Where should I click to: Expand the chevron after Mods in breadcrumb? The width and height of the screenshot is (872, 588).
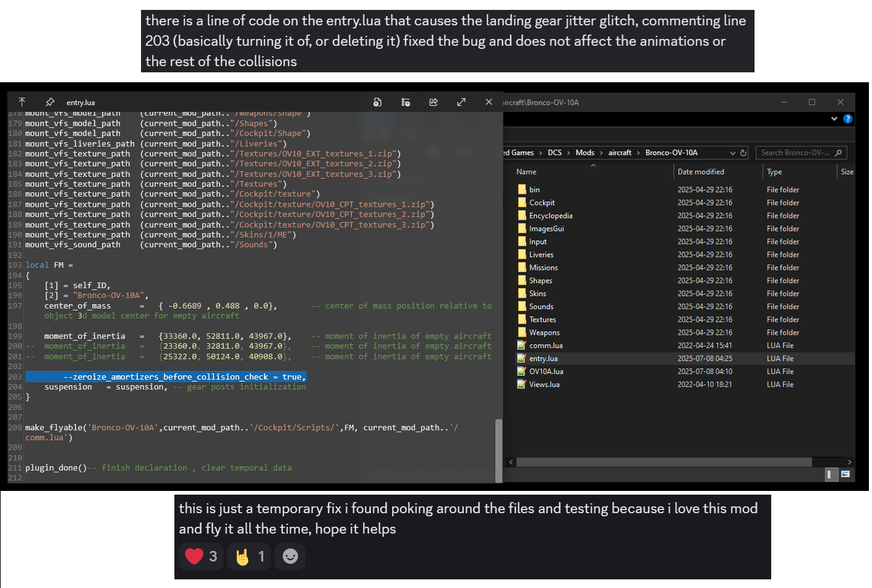click(x=601, y=153)
